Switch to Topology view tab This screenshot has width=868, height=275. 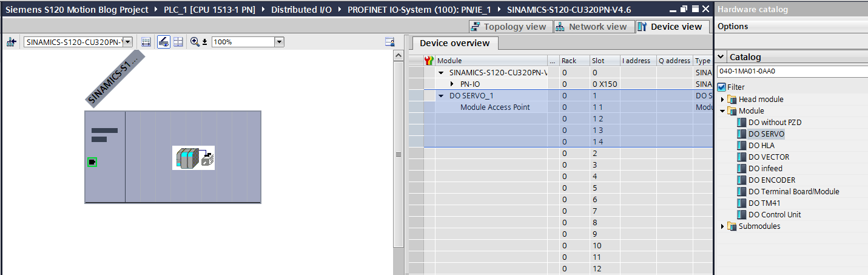510,27
